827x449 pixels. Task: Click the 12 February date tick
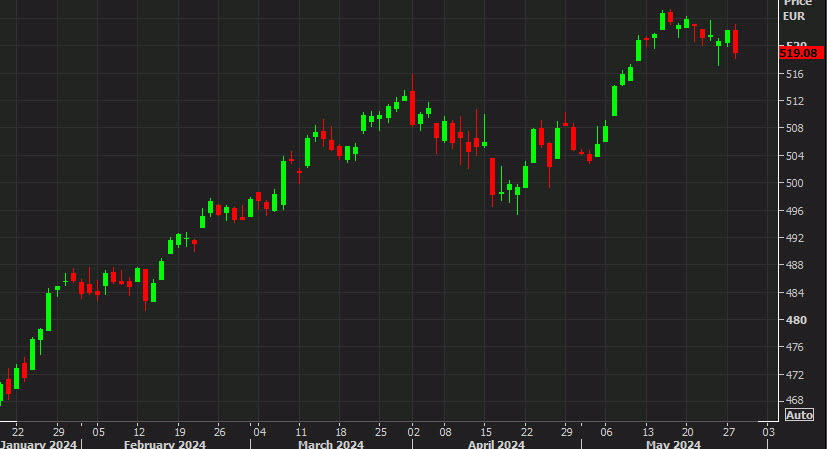(x=139, y=432)
